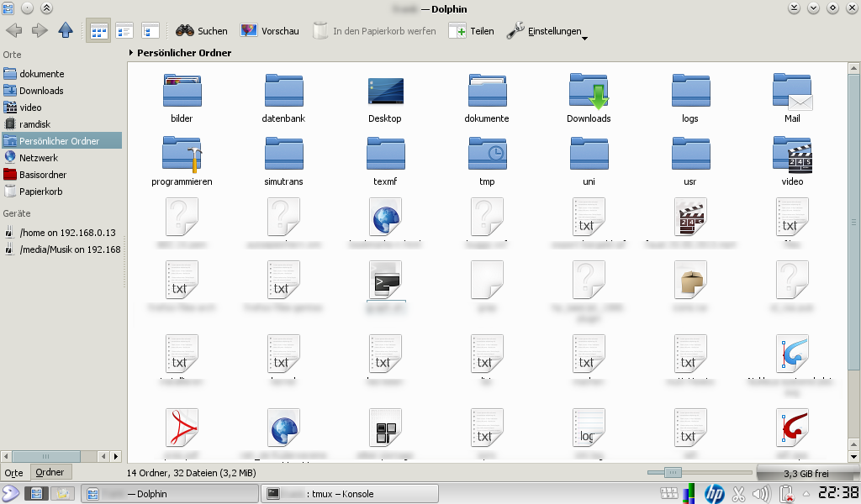Image resolution: width=861 pixels, height=504 pixels.
Task: Expand the breadcrumb arrow before Persönlicher Ordner
Action: (131, 53)
